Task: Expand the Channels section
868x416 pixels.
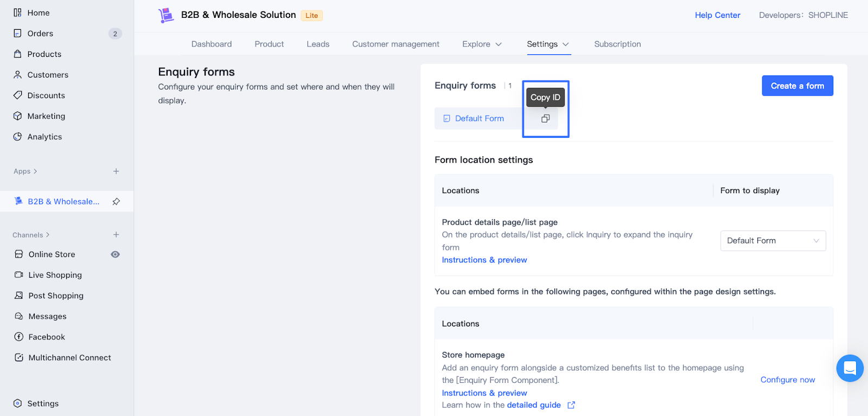Action: tap(31, 235)
